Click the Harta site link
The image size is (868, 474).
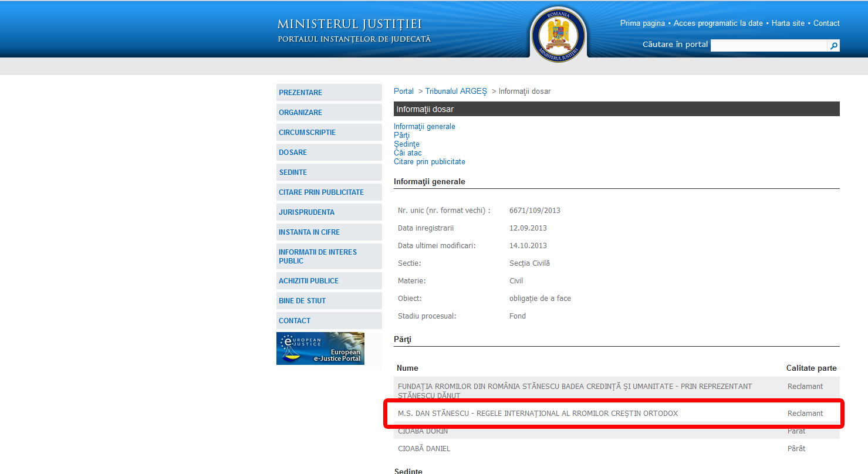coord(788,23)
